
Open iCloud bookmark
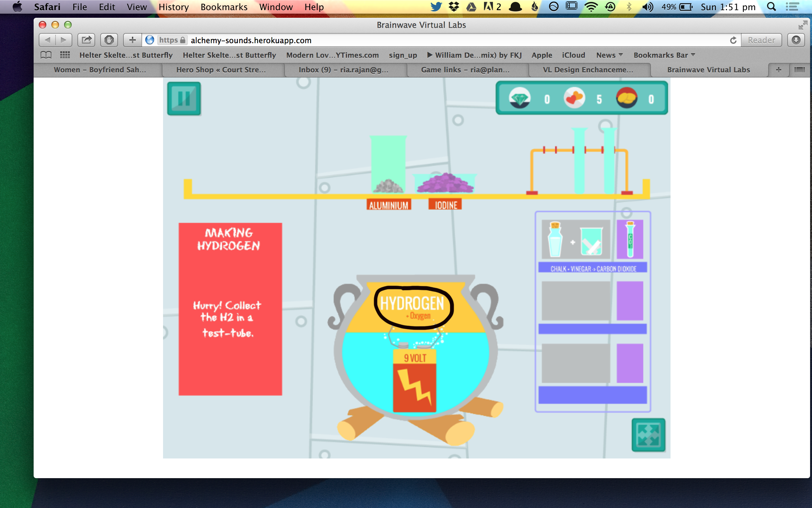(x=573, y=55)
